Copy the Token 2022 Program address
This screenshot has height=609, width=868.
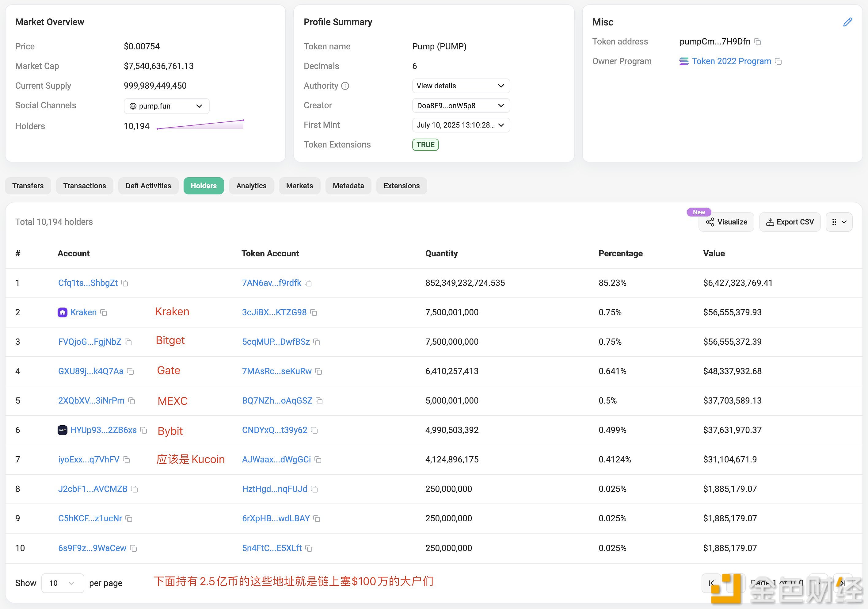pos(778,62)
